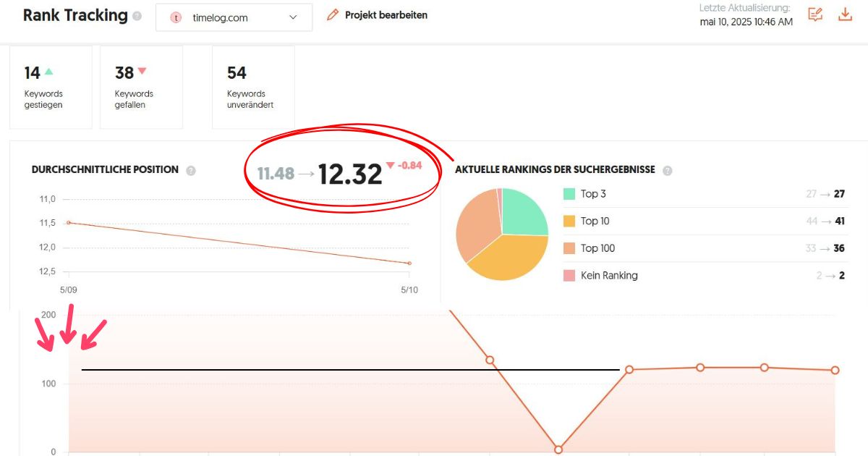Click the pencil icon beside Projekt bearbeiten
The height and width of the screenshot is (456, 868).
pos(333,14)
